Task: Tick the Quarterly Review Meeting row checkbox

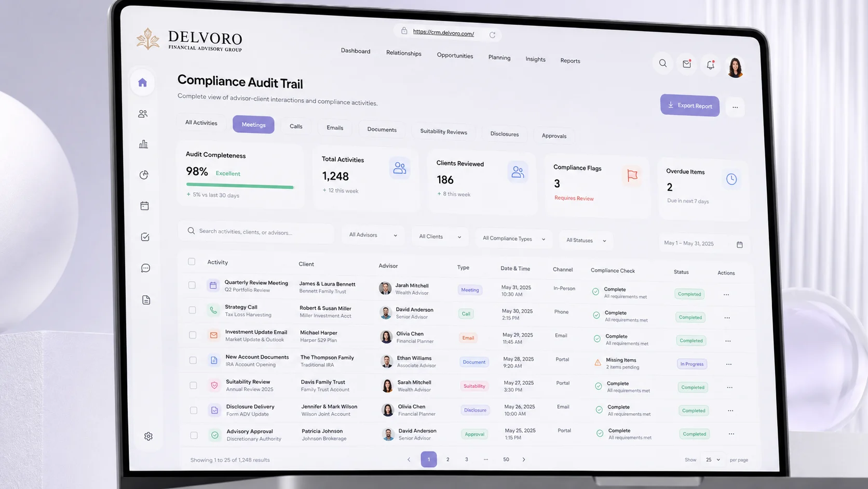Action: pos(192,285)
